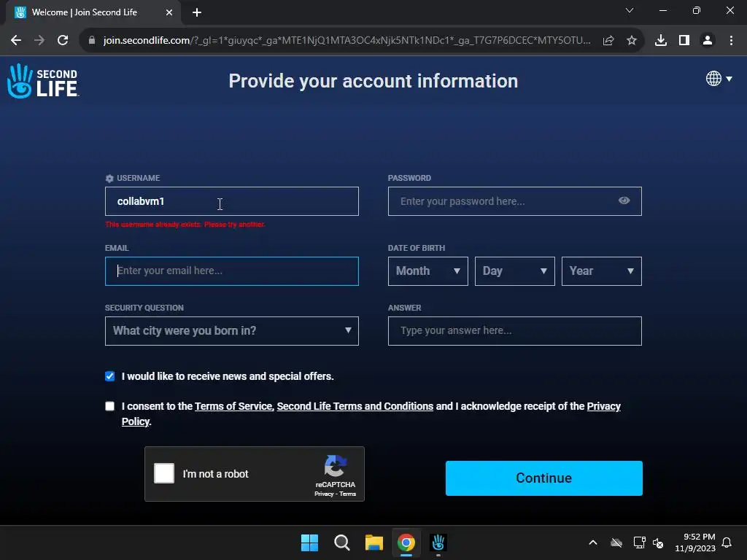
Task: Click the security answer field
Action: coord(514,331)
